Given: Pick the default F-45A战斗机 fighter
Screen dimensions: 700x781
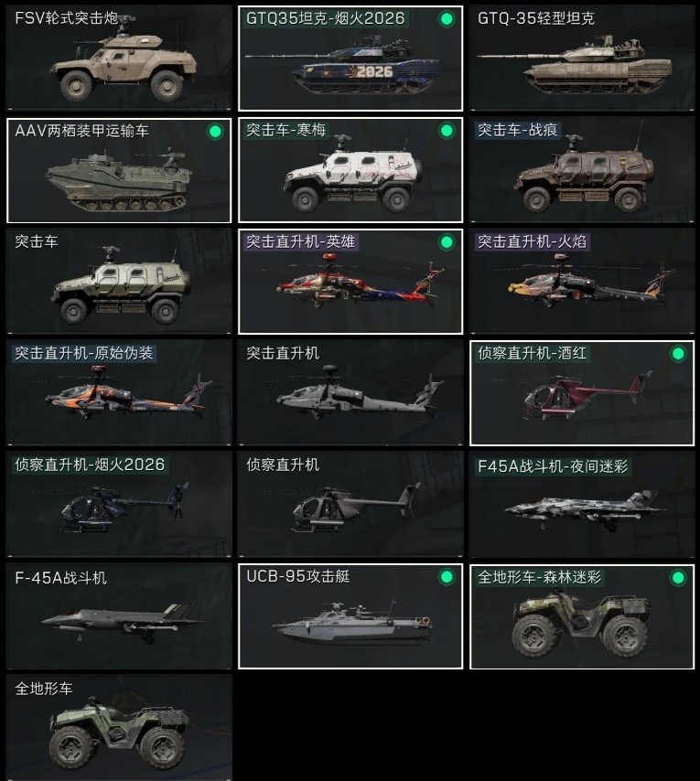Looking at the screenshot, I should (x=119, y=616).
